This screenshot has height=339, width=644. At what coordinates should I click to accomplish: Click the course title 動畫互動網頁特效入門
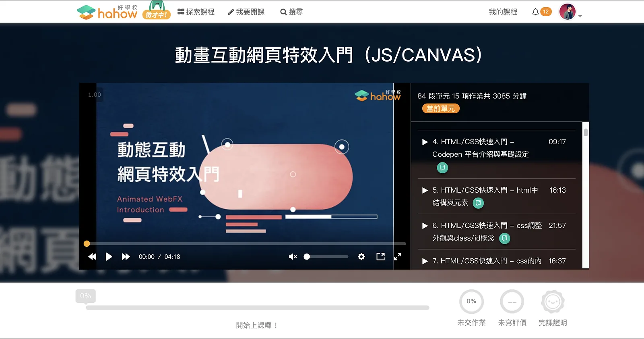click(328, 55)
